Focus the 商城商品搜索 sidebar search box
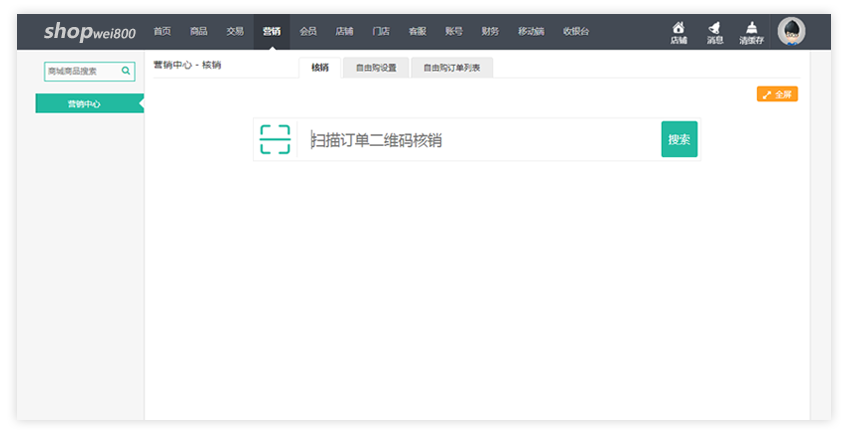Image resolution: width=845 pixels, height=434 pixels. (x=89, y=71)
